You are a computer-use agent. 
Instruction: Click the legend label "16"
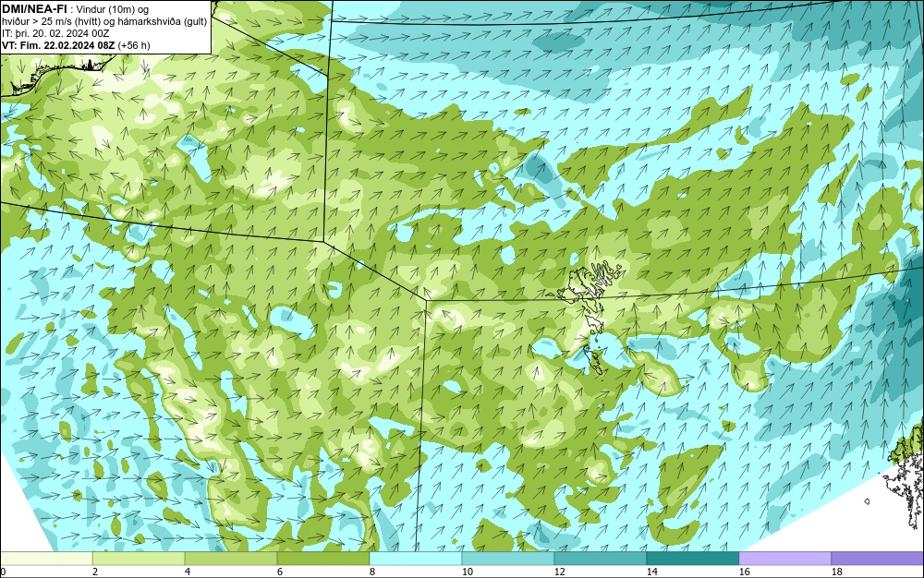744,572
